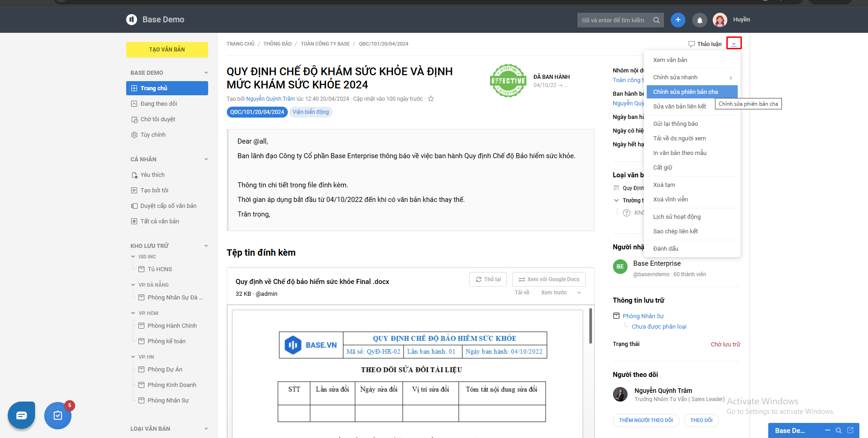This screenshot has height=438, width=868.
Task: Star this document as favorite
Action: 431,99
